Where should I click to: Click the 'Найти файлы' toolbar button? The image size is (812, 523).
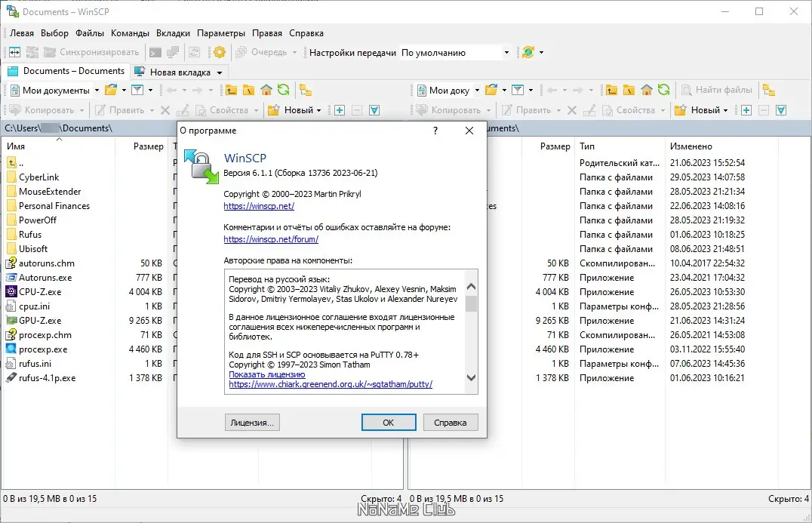tap(717, 90)
